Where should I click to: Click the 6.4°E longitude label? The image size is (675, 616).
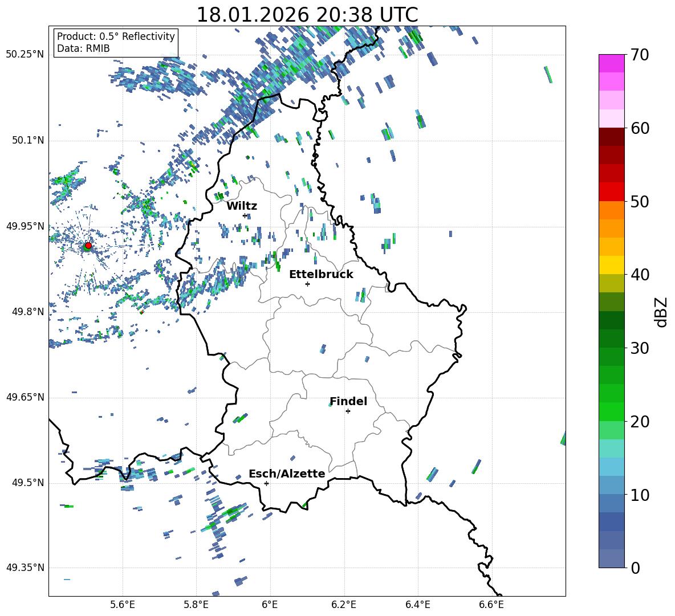coord(417,605)
